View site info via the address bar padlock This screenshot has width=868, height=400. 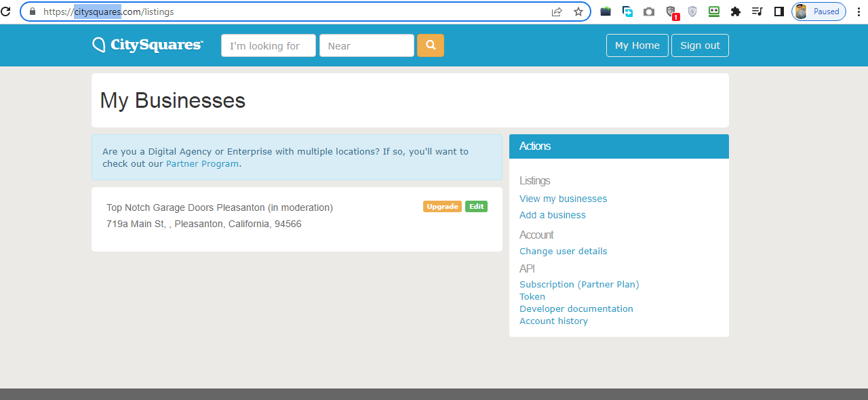32,12
